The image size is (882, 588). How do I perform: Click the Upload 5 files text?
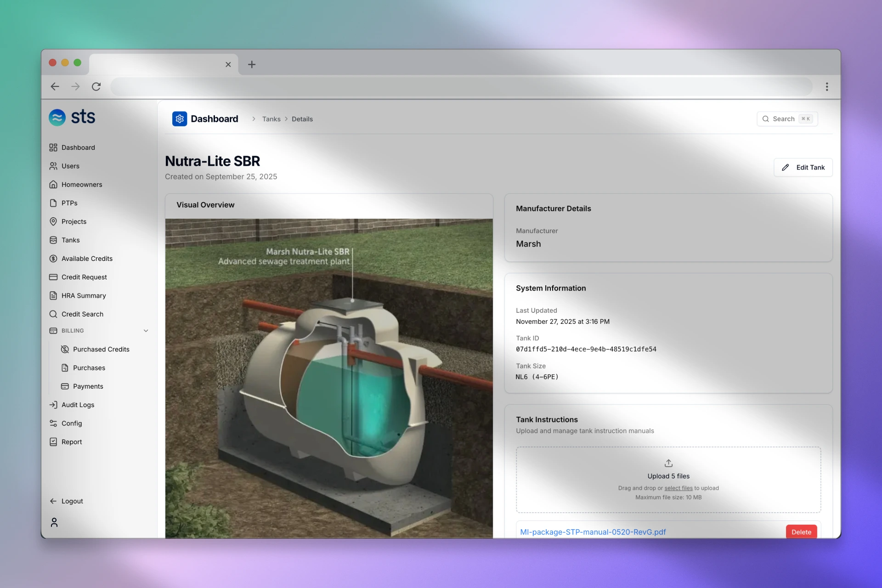pyautogui.click(x=668, y=476)
